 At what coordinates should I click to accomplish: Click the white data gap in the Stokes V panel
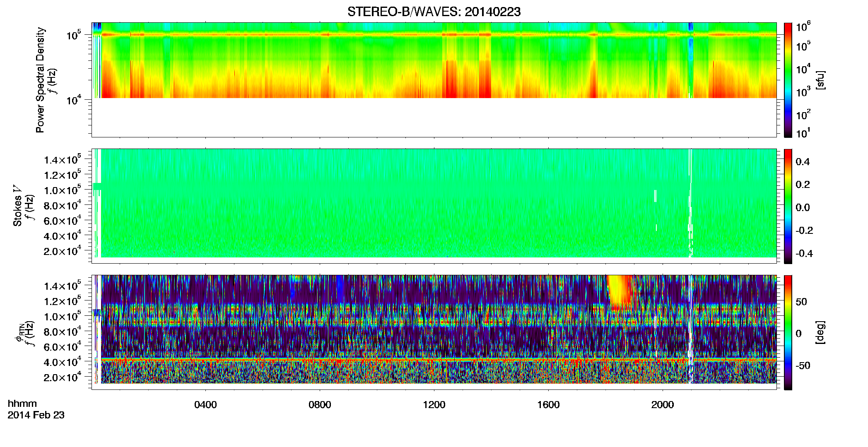[x=690, y=203]
